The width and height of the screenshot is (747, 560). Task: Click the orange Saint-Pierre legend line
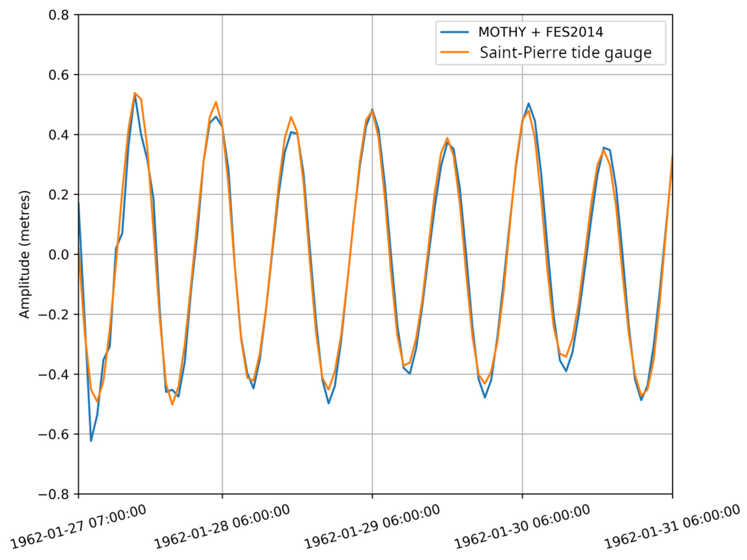(x=455, y=52)
